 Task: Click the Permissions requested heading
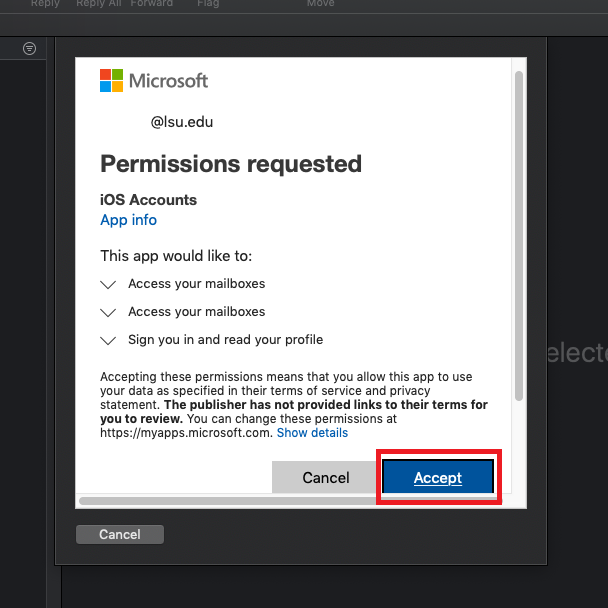(x=231, y=164)
